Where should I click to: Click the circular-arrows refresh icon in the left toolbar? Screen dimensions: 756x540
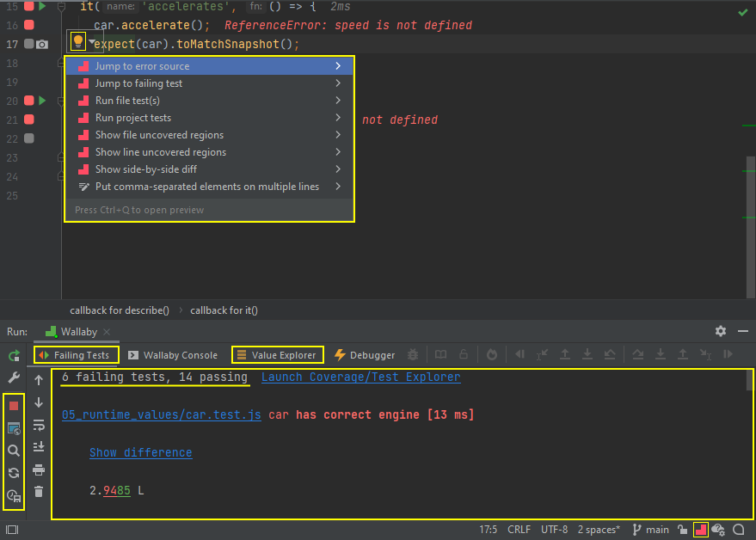14,473
